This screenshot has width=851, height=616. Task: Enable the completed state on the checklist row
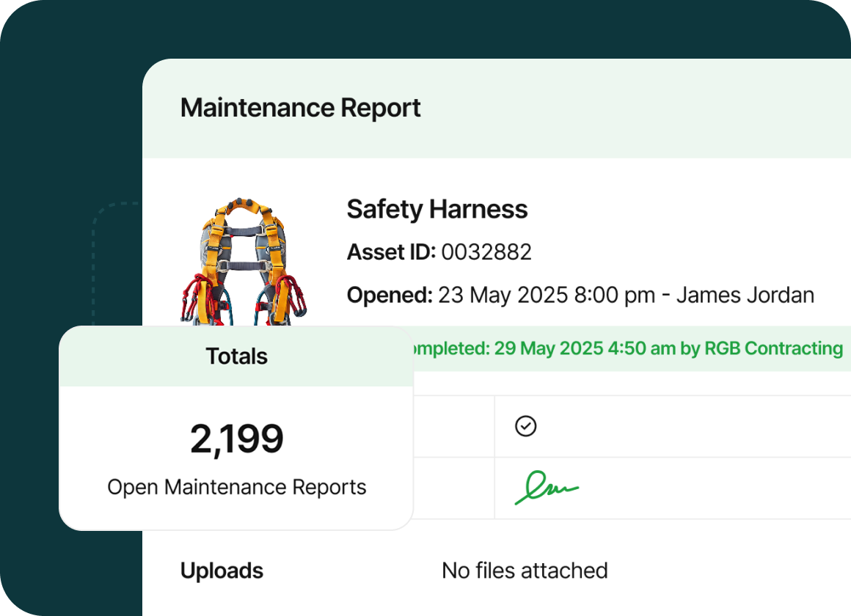coord(525,426)
